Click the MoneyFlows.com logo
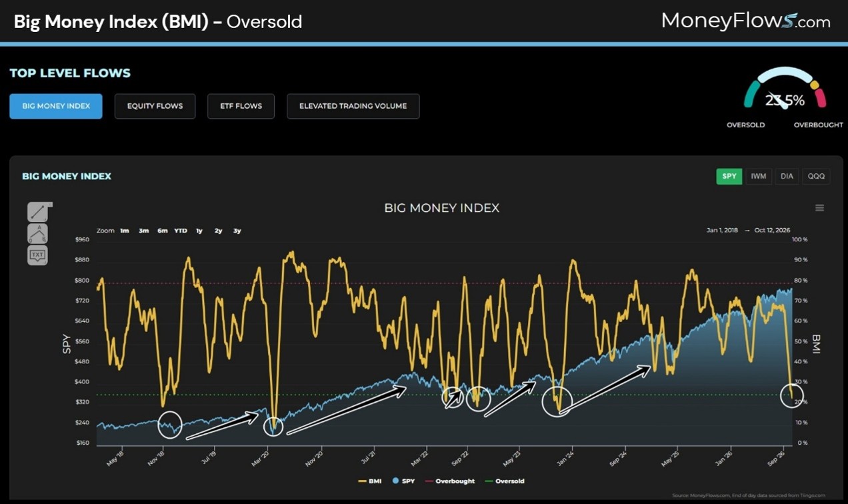This screenshot has width=848, height=504. pyautogui.click(x=746, y=21)
